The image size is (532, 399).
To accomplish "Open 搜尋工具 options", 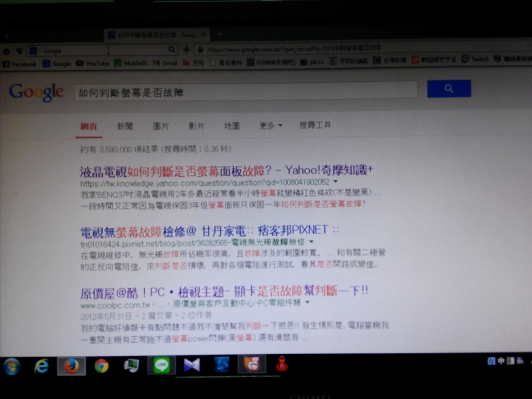I will point(315,125).
